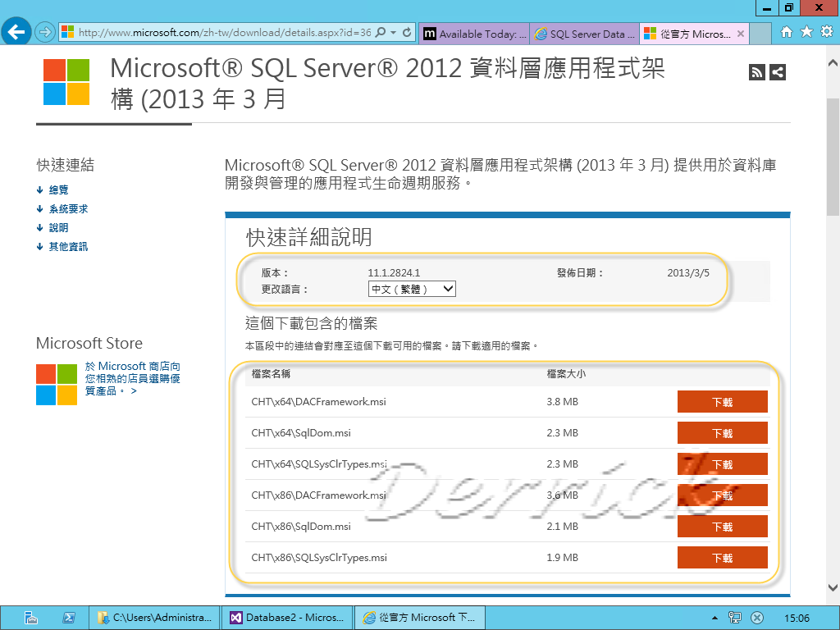Screen dimensions: 840x630
Task: Open browser Tools via the gear icon
Action: pyautogui.click(x=827, y=30)
